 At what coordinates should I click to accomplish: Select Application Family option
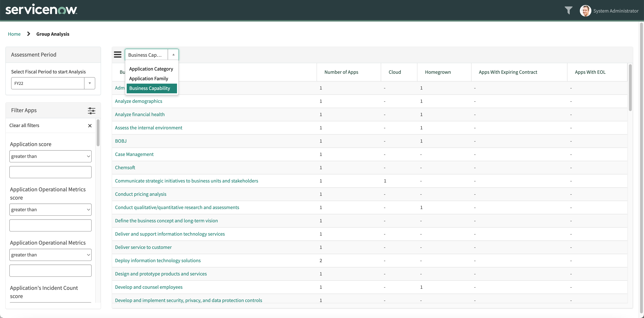point(148,79)
